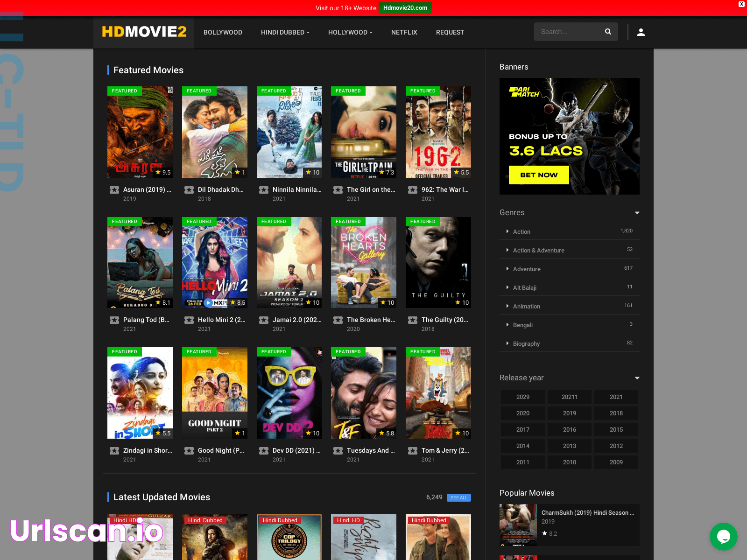Close the top red banner with X
Viewport: 747px width, 560px height.
click(741, 4)
